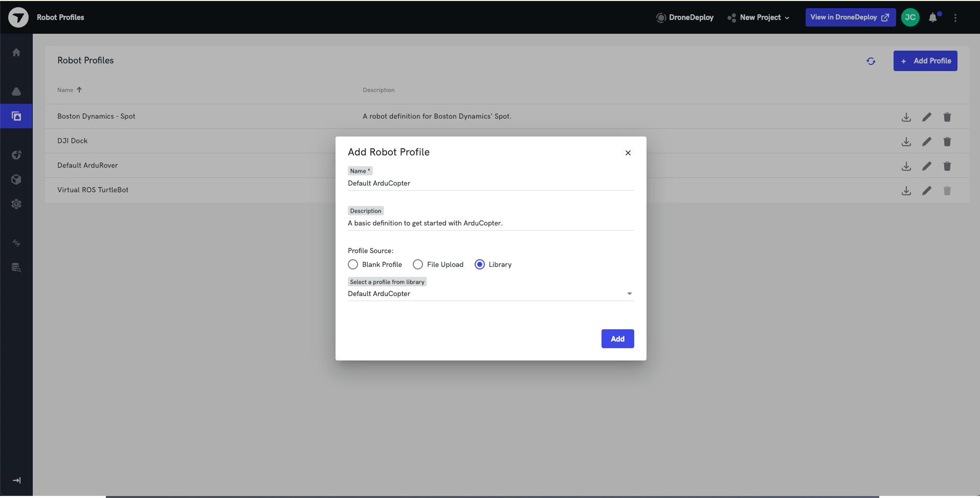Open the Home page in sidebar
This screenshot has width=980, height=498.
click(x=16, y=52)
